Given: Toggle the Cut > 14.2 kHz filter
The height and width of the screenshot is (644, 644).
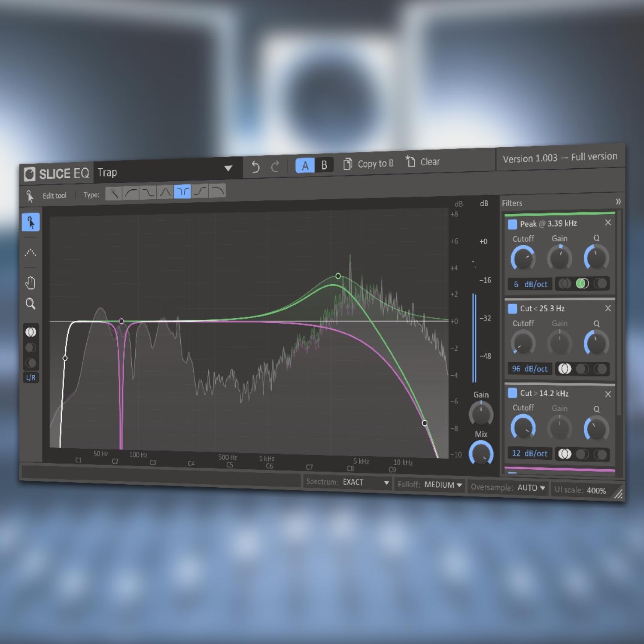Looking at the screenshot, I should pyautogui.click(x=512, y=393).
